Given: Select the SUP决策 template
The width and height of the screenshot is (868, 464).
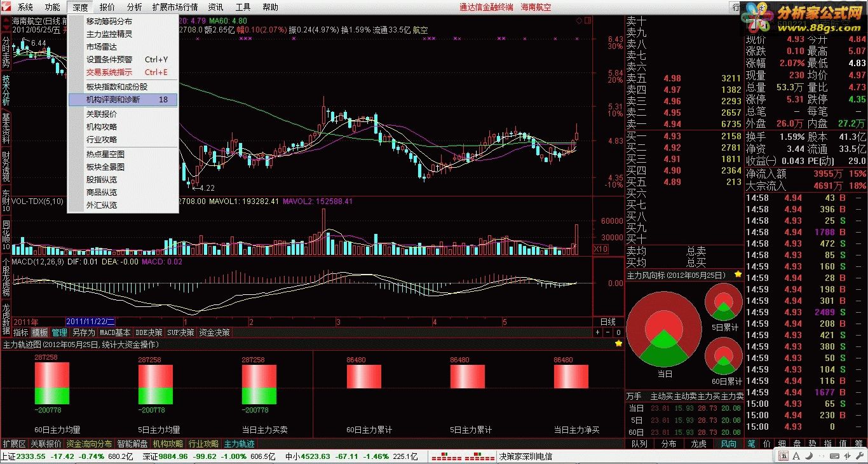Looking at the screenshot, I should [x=181, y=332].
